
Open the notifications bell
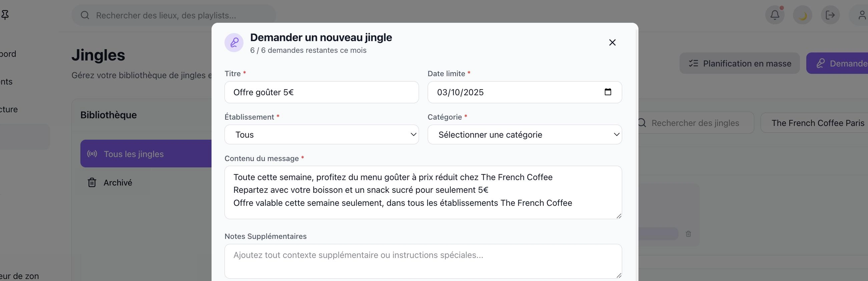tap(775, 15)
